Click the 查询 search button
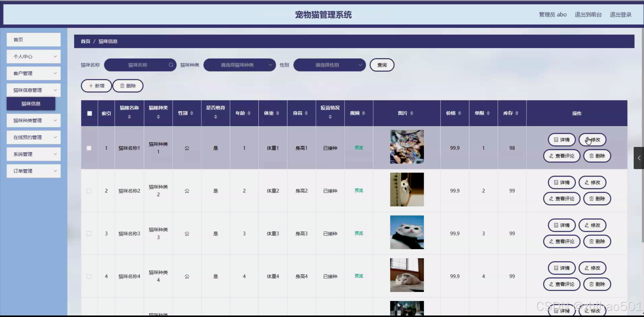The height and width of the screenshot is (317, 644). click(x=382, y=65)
